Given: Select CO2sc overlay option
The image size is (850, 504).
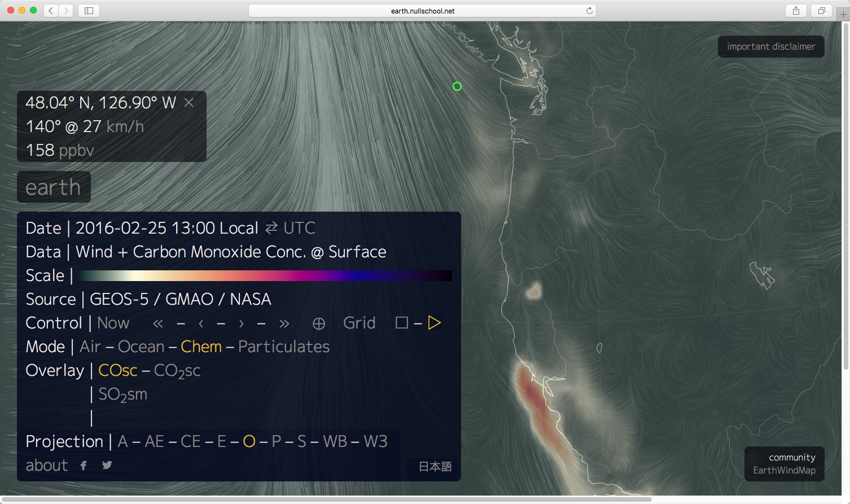Looking at the screenshot, I should click(177, 371).
